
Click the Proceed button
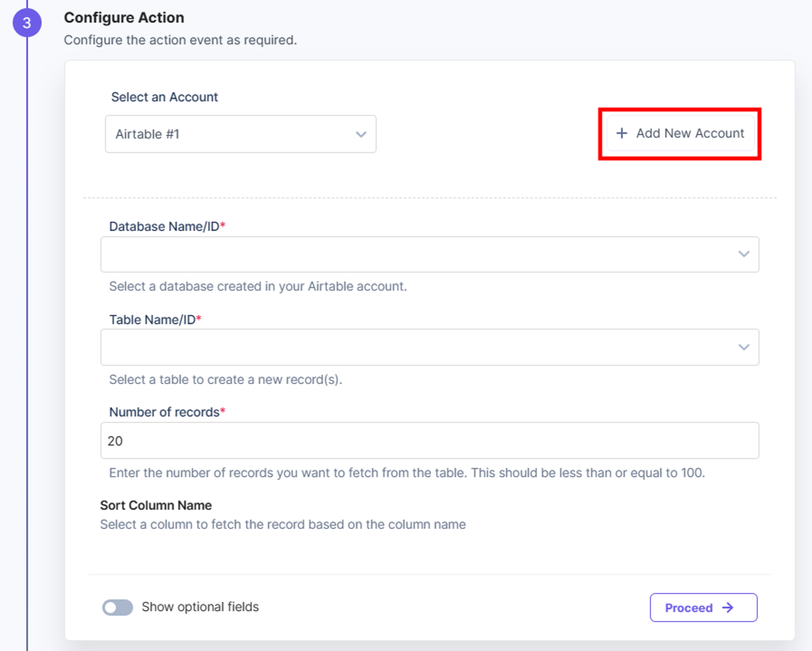(x=704, y=607)
